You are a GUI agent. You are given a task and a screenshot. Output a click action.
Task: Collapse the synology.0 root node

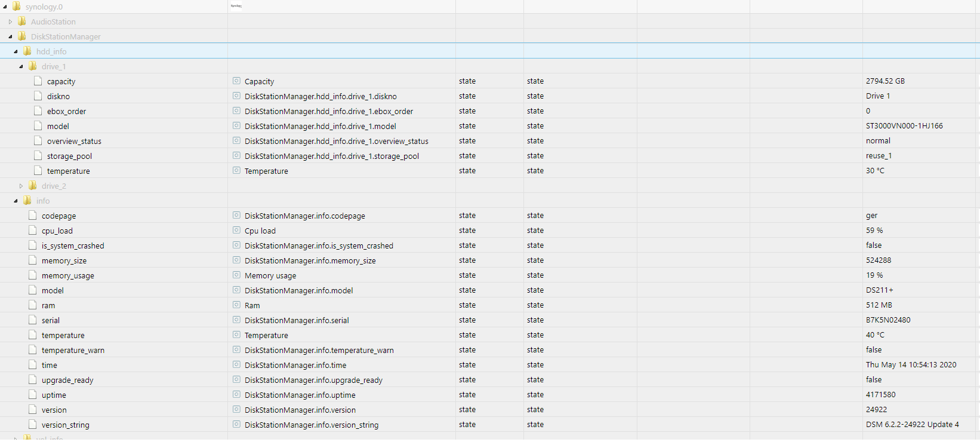(5, 7)
